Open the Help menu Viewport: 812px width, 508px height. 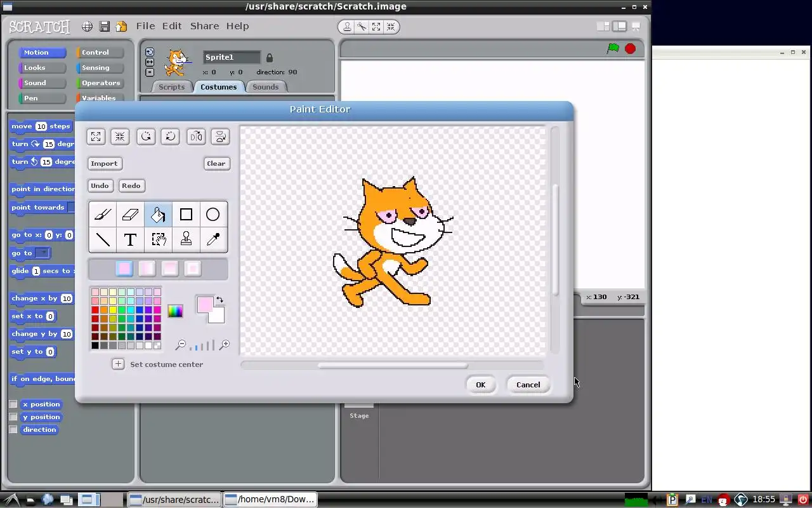coord(237,26)
